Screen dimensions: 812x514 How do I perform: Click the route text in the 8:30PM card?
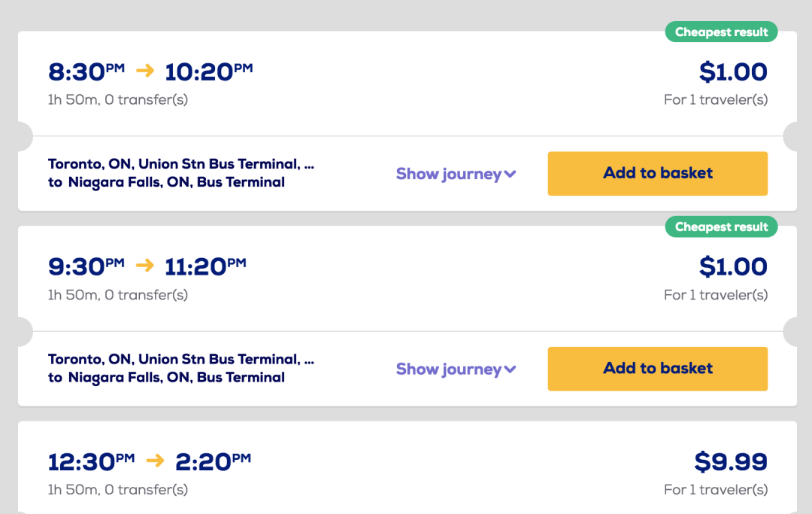180,173
